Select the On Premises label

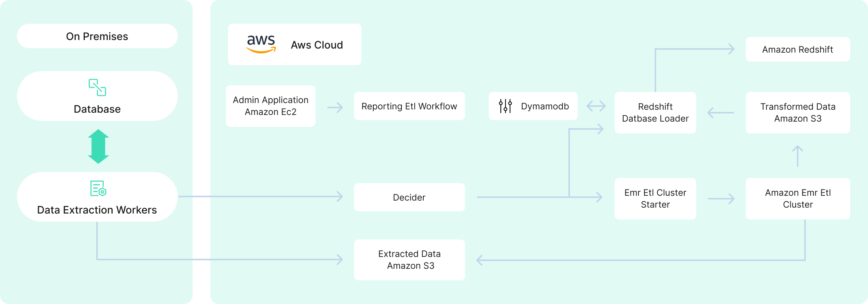tap(97, 36)
